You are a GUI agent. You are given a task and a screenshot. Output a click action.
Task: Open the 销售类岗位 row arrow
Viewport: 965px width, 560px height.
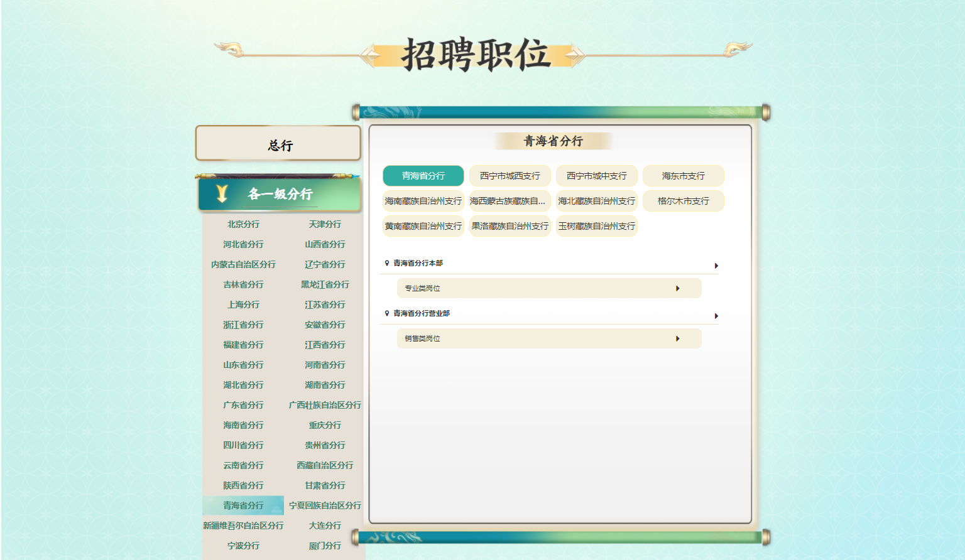tap(678, 338)
